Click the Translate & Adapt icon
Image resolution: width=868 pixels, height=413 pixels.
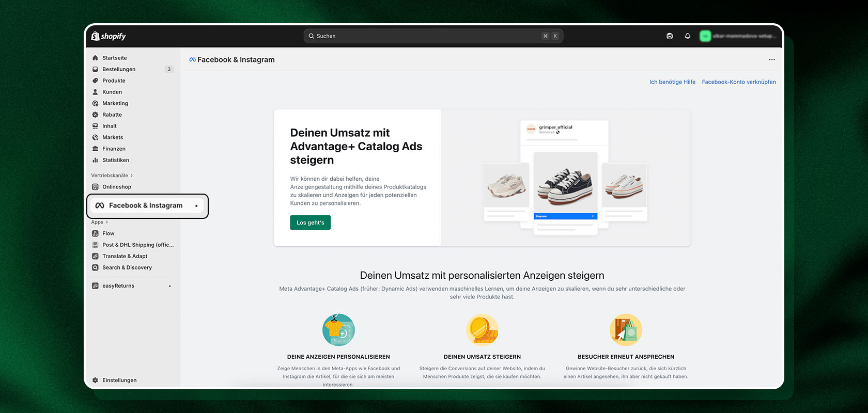tap(95, 256)
